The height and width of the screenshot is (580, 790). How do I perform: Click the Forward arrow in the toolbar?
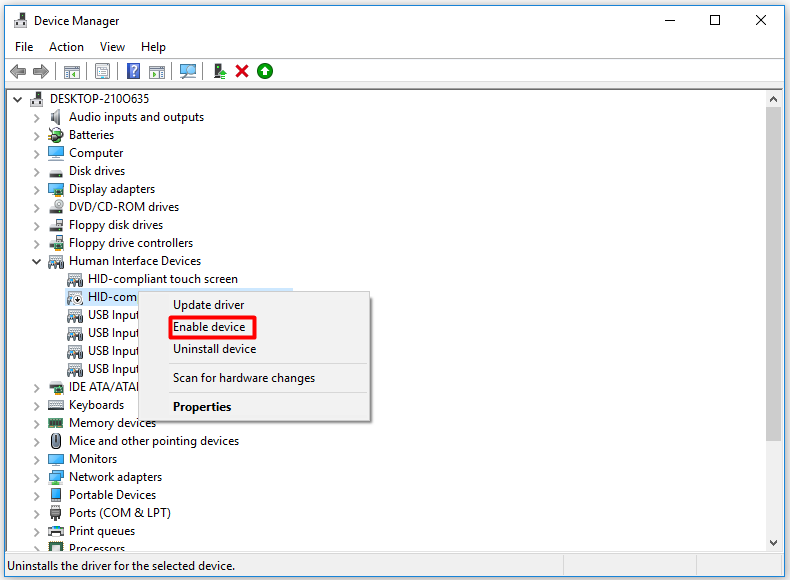tap(40, 71)
